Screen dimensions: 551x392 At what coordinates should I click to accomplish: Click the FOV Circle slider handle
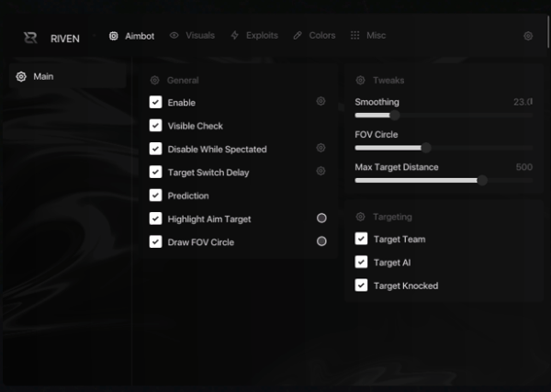click(426, 148)
